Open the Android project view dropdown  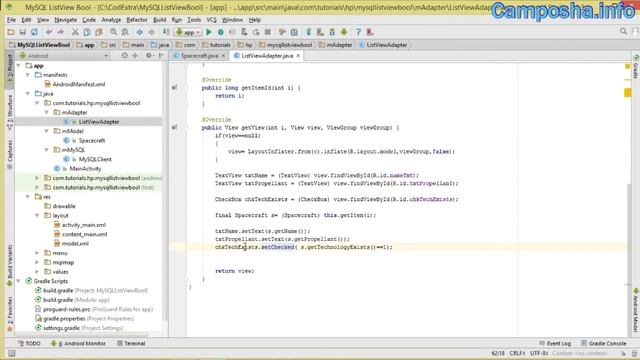coord(64,56)
